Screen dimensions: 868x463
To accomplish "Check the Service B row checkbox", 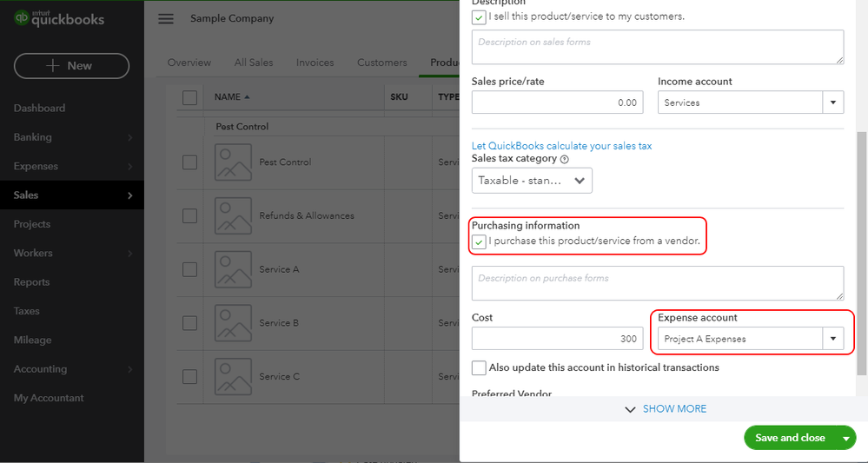I will (190, 323).
